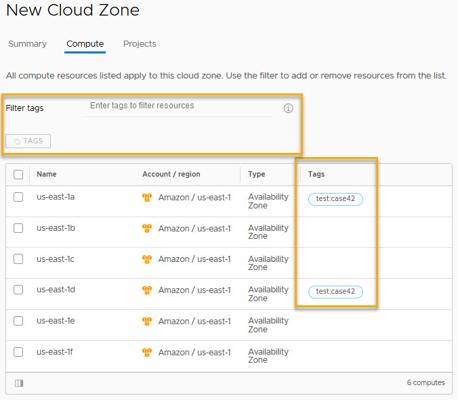Screen dimensions: 458x400
Task: Click the Amazon icon in the us-east-1a row
Action: point(147,197)
